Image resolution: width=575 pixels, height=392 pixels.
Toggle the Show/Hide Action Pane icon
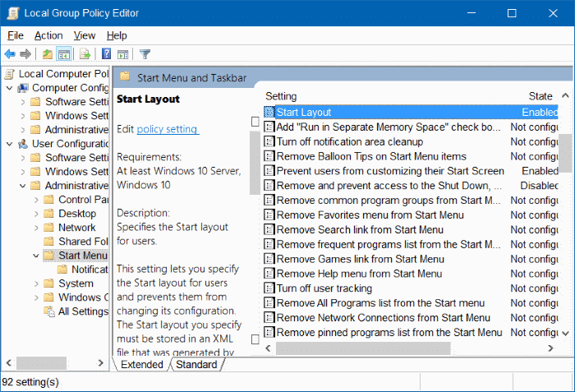coord(123,54)
